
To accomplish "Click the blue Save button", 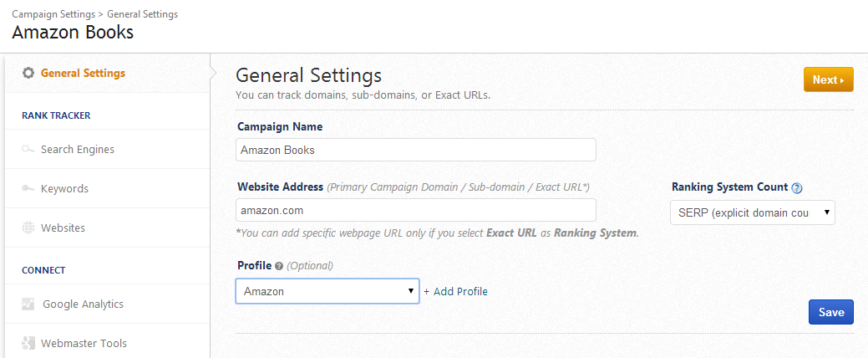I will point(830,312).
